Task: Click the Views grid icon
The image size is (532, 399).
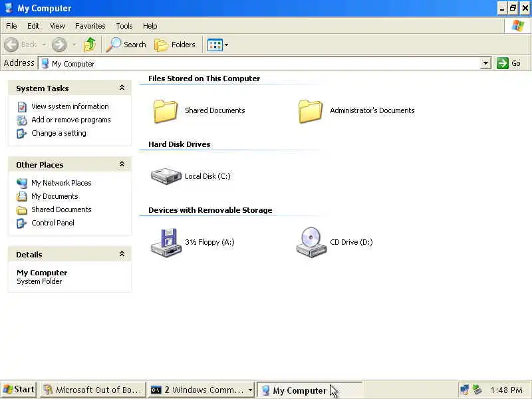Action: point(215,45)
